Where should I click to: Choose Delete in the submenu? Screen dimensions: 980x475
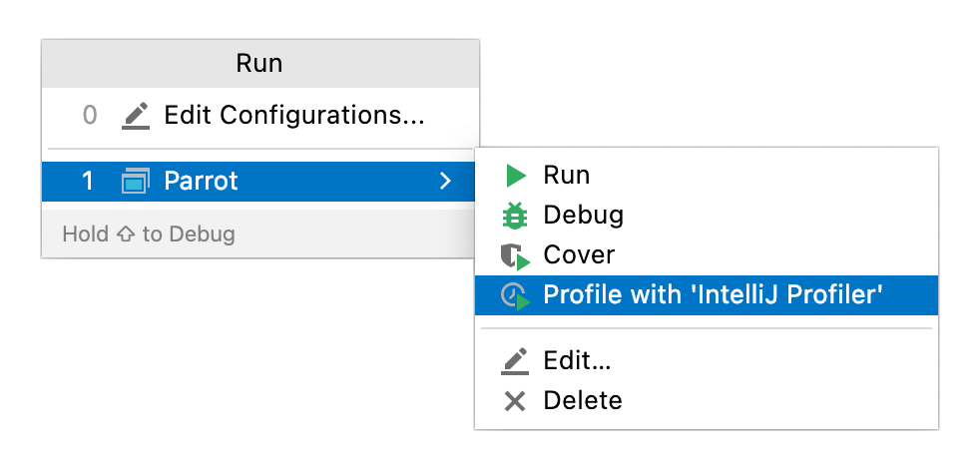point(707,400)
